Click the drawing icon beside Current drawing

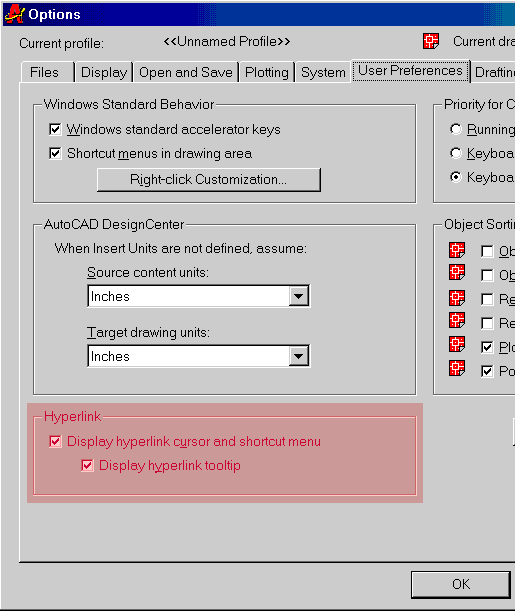(431, 41)
